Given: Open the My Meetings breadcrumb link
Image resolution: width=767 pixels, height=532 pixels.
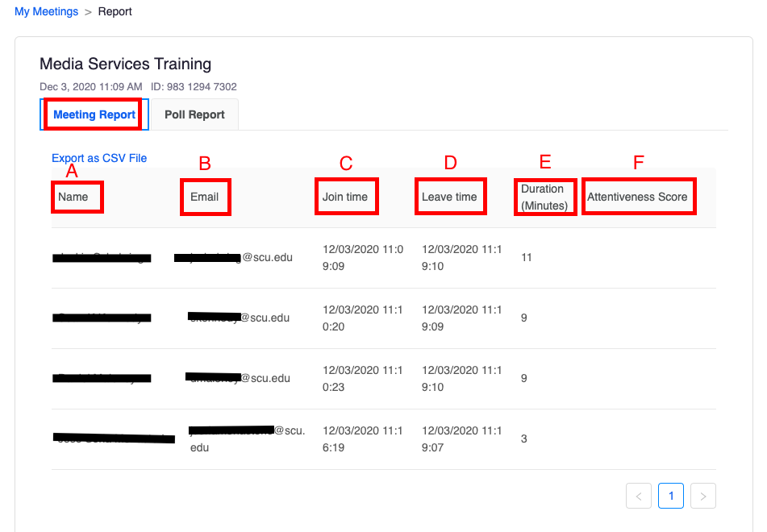Looking at the screenshot, I should [46, 11].
